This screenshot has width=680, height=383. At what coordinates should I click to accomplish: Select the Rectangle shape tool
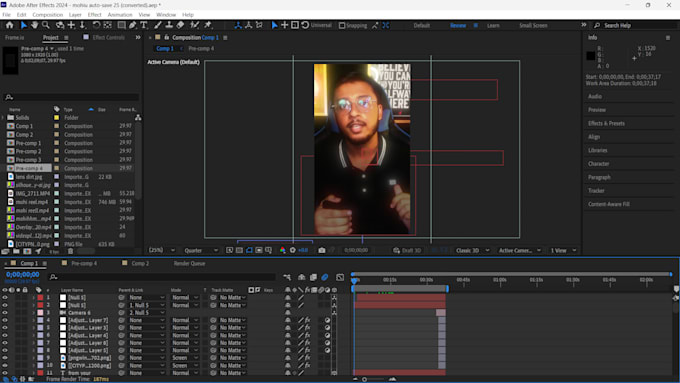[121, 26]
